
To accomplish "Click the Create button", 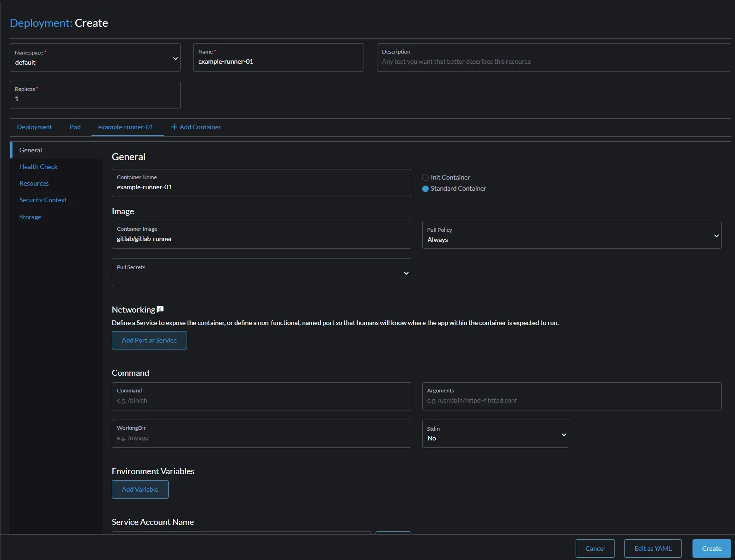I will (711, 548).
